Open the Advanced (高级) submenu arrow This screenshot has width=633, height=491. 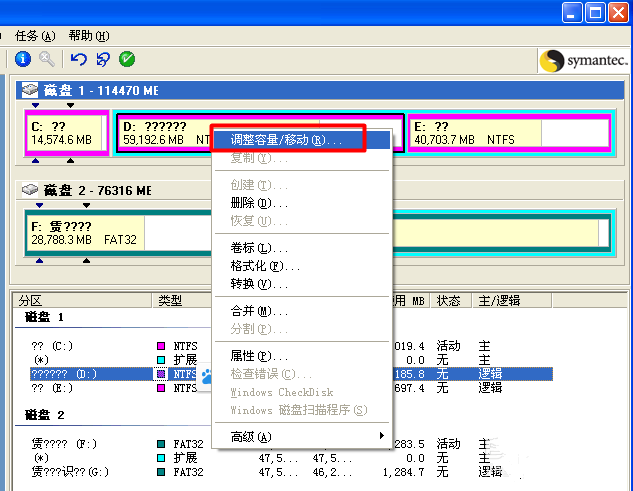coord(381,437)
